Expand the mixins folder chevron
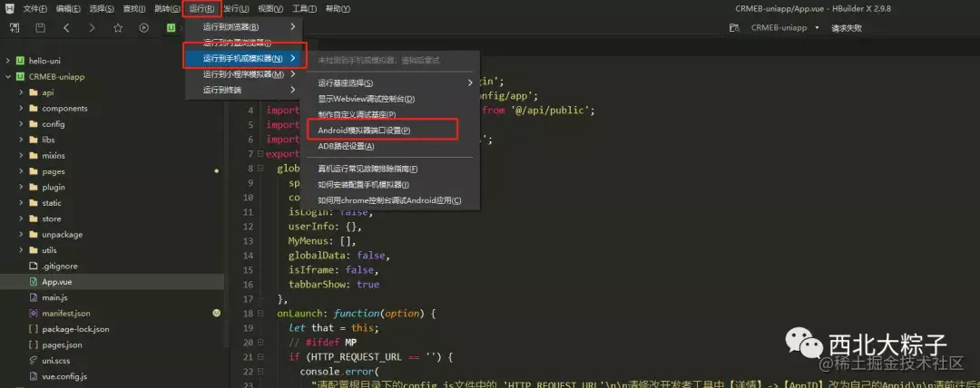This screenshot has width=980, height=388. (21, 156)
